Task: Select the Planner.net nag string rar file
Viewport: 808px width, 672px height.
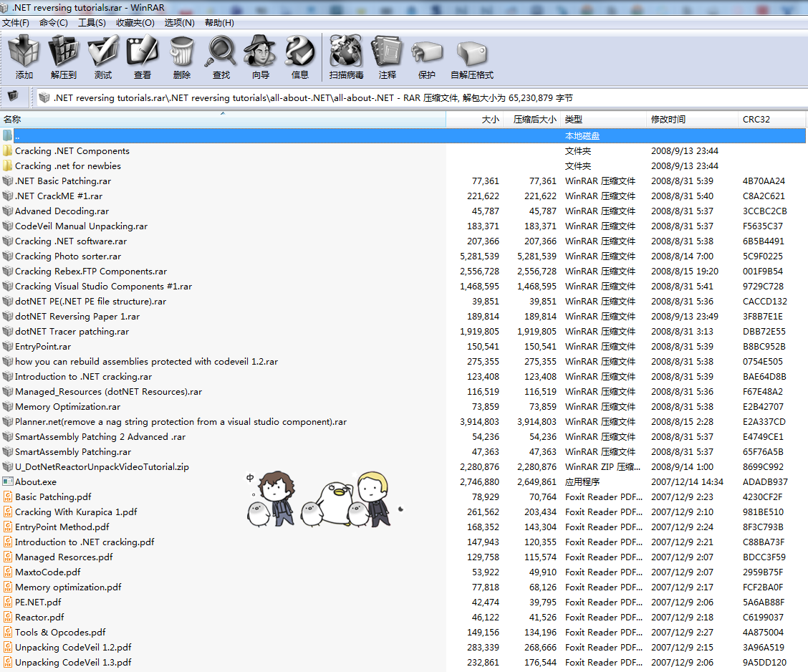Action: coord(181,421)
